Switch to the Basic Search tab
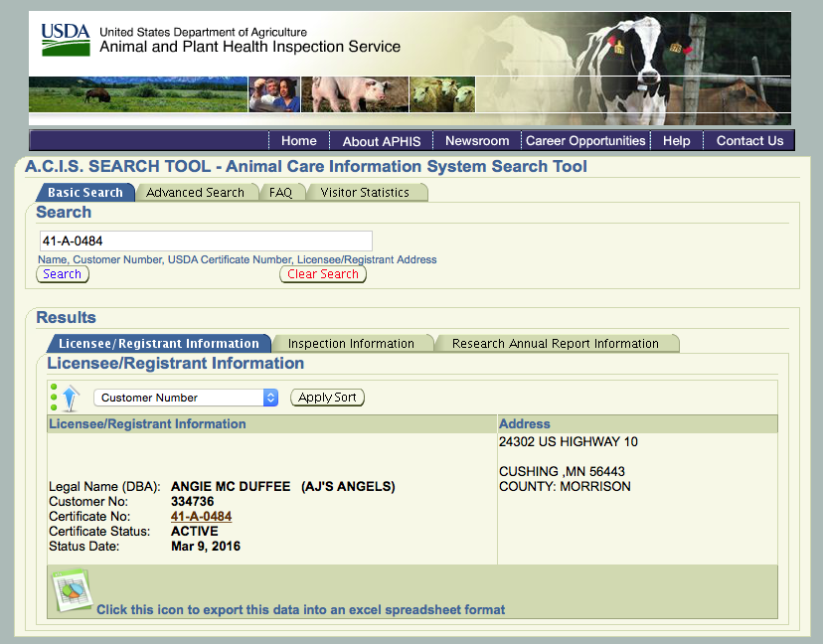823x644 pixels. tap(85, 193)
